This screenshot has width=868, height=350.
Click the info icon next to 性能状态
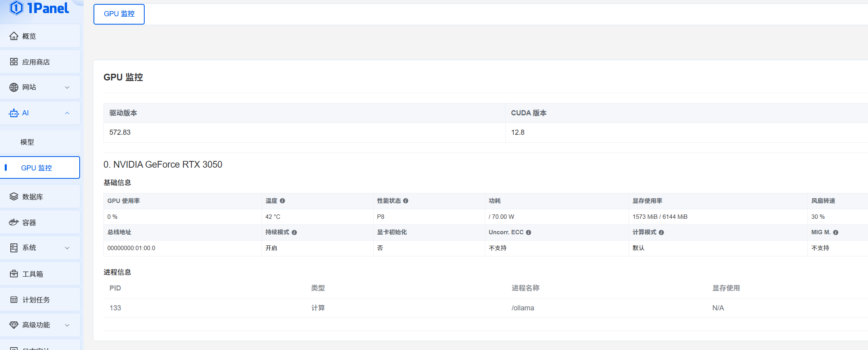click(405, 201)
